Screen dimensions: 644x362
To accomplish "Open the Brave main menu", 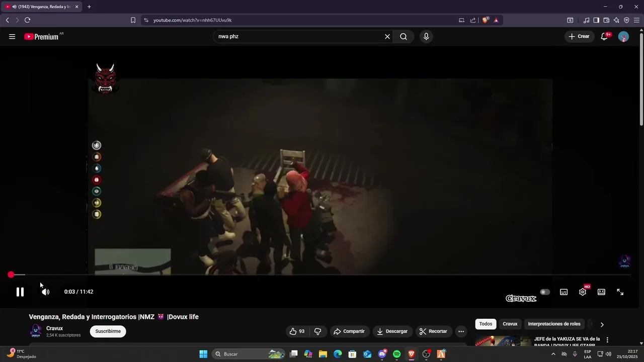I will 636,20.
